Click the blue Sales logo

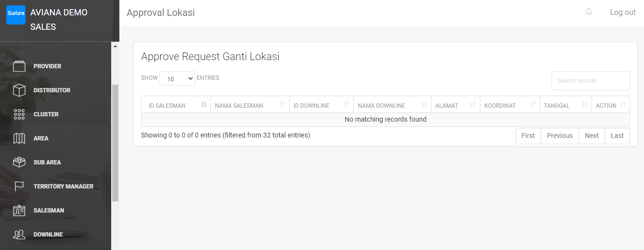tap(16, 14)
